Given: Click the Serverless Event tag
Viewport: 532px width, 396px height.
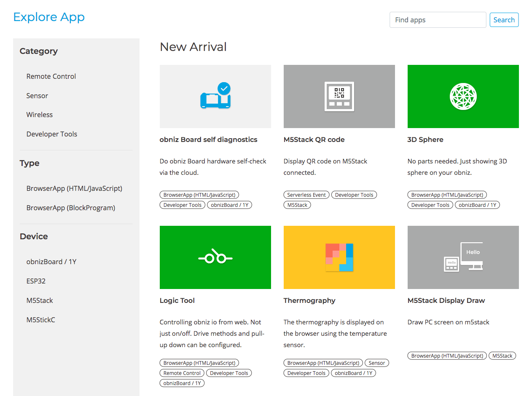Looking at the screenshot, I should [x=306, y=195].
